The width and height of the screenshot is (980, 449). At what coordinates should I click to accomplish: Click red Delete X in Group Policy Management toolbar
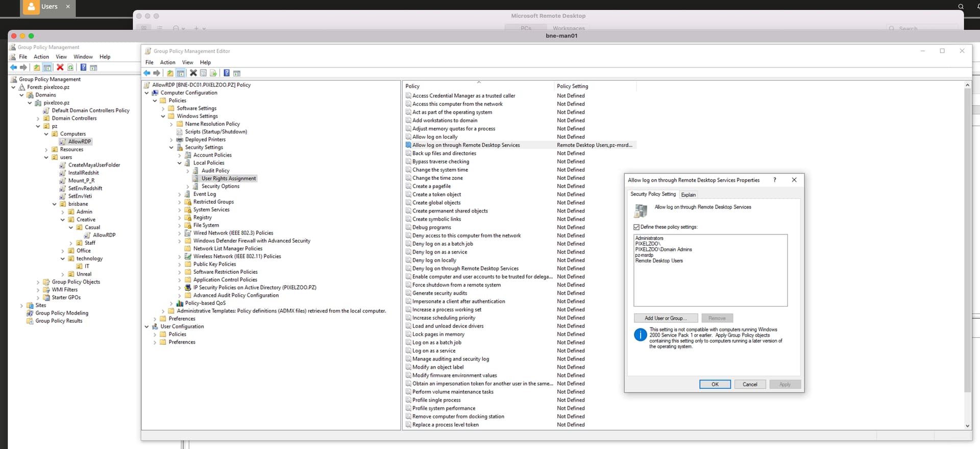[60, 67]
